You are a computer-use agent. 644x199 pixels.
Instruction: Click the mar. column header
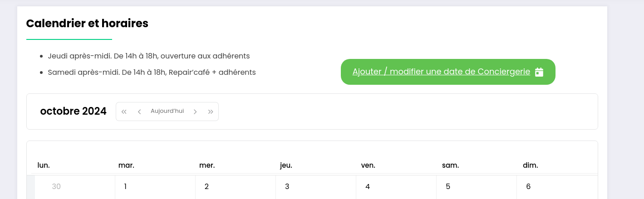[x=126, y=165]
